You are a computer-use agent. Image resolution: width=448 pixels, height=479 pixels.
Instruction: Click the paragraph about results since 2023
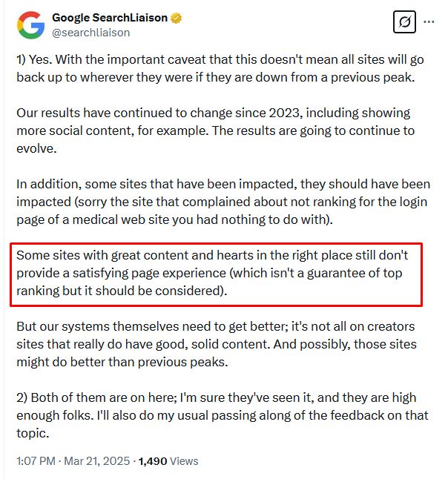(x=215, y=131)
